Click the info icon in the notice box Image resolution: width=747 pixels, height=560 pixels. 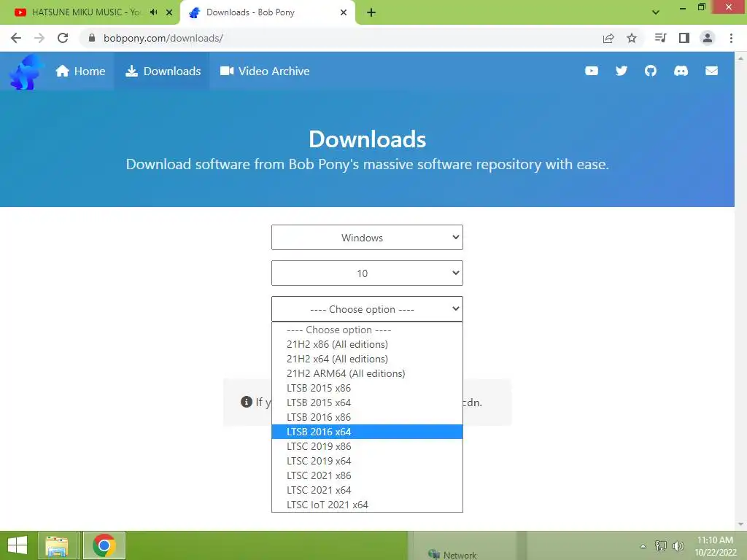[247, 402]
